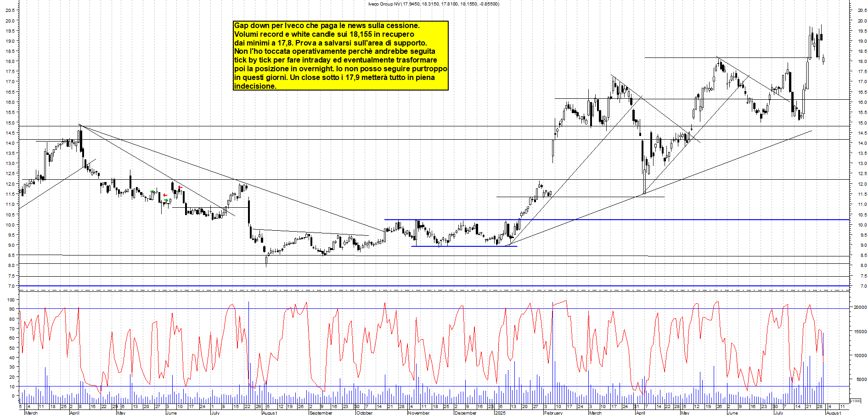Click the 100 value on the oscillator scale
Image resolution: width=868 pixels, height=415 pixels.
tap(11, 300)
